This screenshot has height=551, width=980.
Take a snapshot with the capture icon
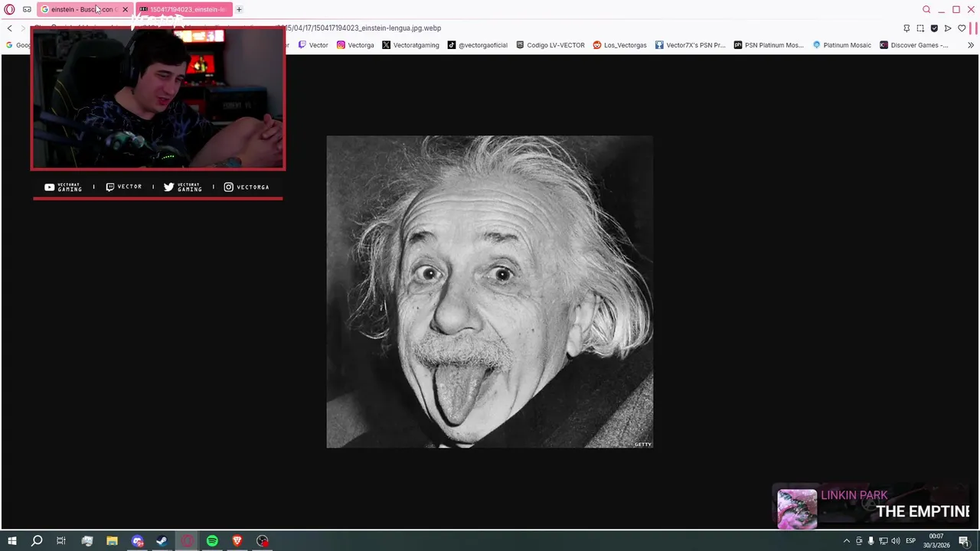coord(920,28)
